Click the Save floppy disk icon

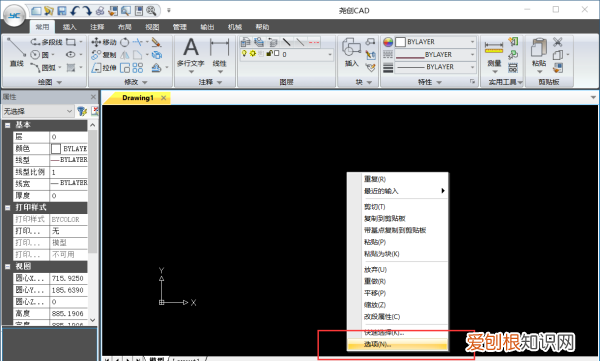(x=62, y=11)
